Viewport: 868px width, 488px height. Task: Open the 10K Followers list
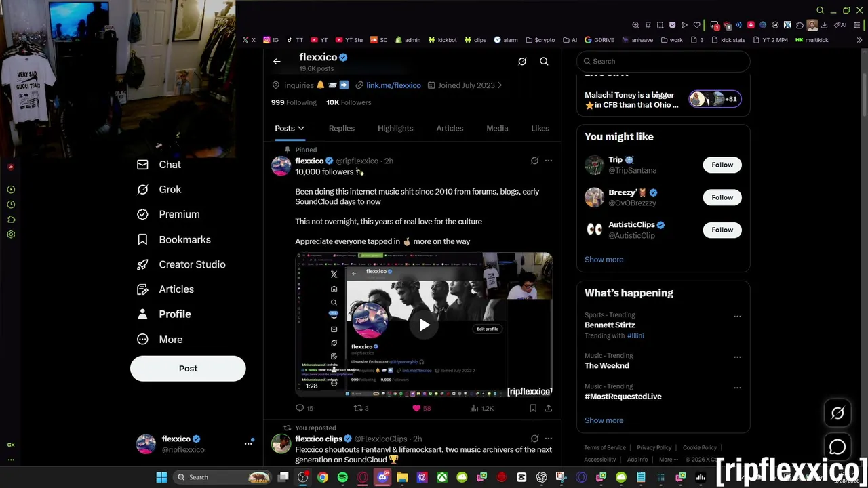click(x=349, y=102)
